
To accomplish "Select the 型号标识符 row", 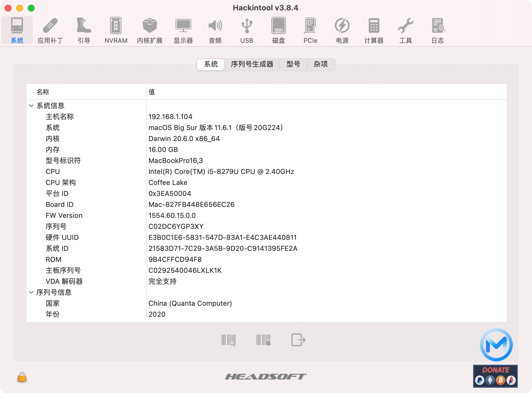I will point(266,161).
